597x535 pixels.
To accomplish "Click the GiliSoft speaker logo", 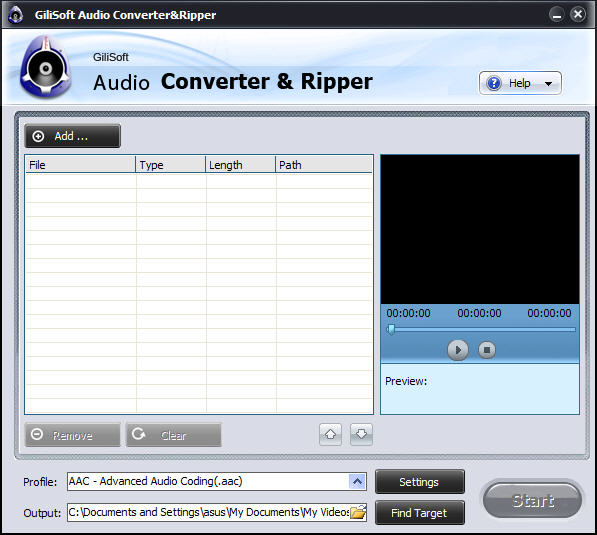I will click(45, 67).
